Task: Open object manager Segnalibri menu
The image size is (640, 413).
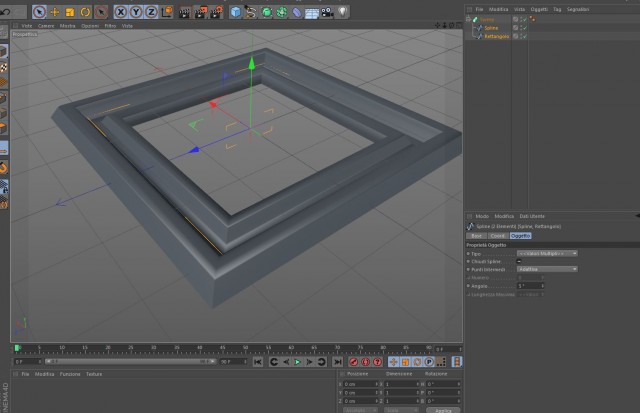Action: [x=578, y=9]
